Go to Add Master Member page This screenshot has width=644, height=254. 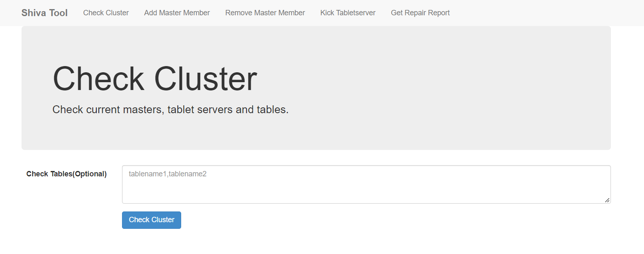point(177,13)
